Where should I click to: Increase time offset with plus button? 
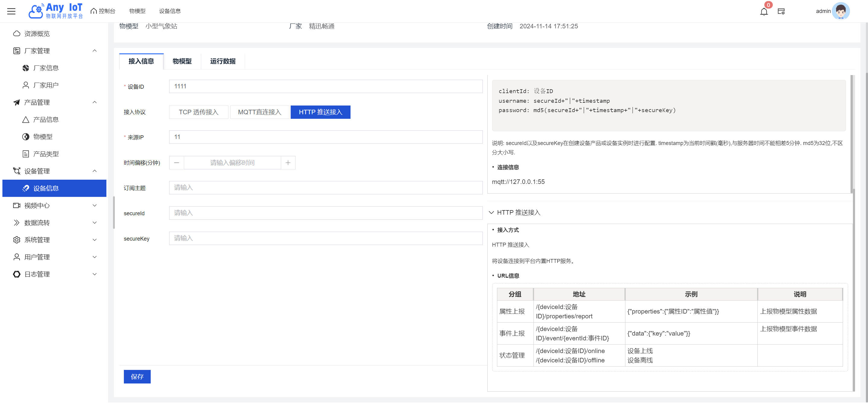coord(288,163)
